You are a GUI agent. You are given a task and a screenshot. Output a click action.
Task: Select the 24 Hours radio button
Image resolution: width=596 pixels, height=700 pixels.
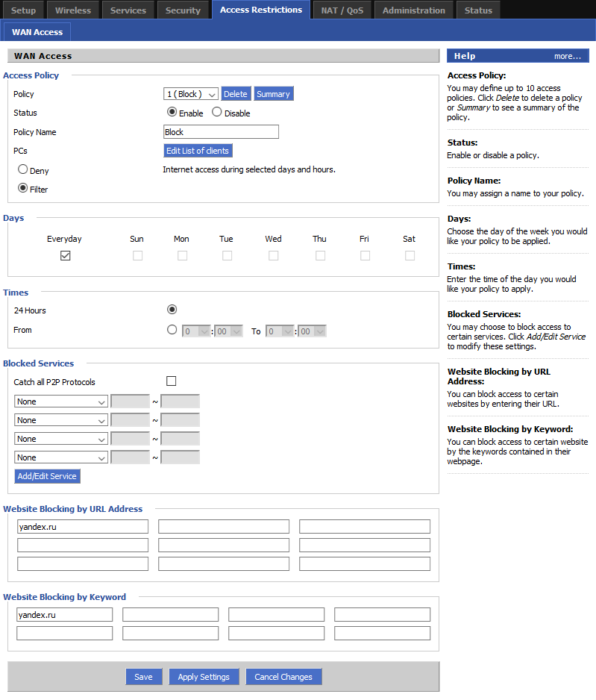pos(172,310)
